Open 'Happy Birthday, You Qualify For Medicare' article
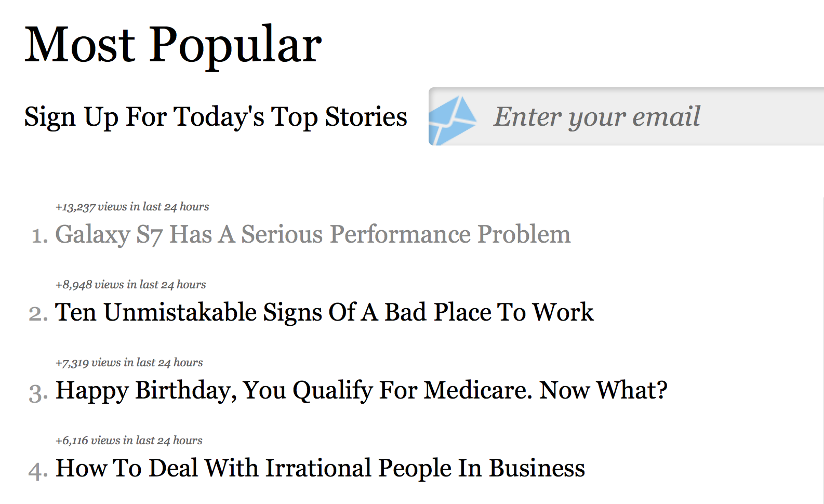 361,390
